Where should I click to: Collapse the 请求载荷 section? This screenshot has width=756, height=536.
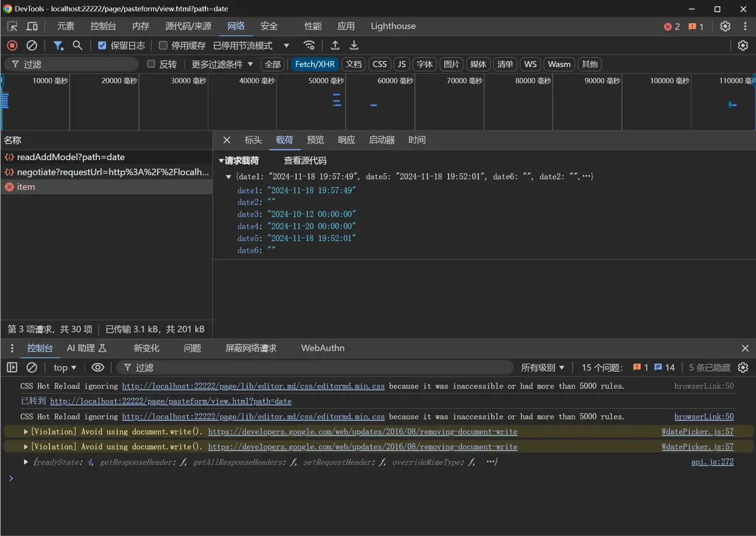tap(221, 161)
